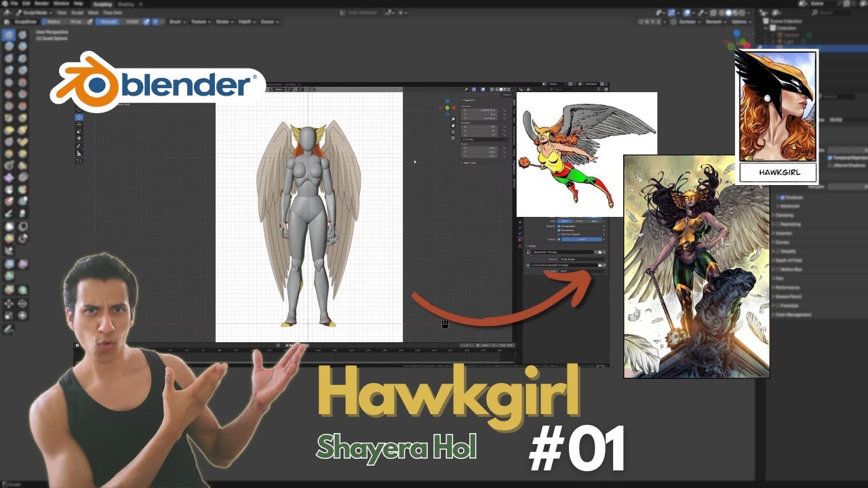The height and width of the screenshot is (488, 868).
Task: Toggle strength pressure sensitivity icon
Action: (x=146, y=22)
